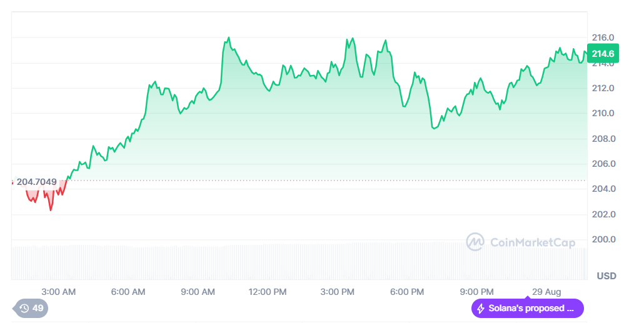Image resolution: width=644 pixels, height=323 pixels.
Task: Click the 204.0 price axis label
Action: pos(603,189)
